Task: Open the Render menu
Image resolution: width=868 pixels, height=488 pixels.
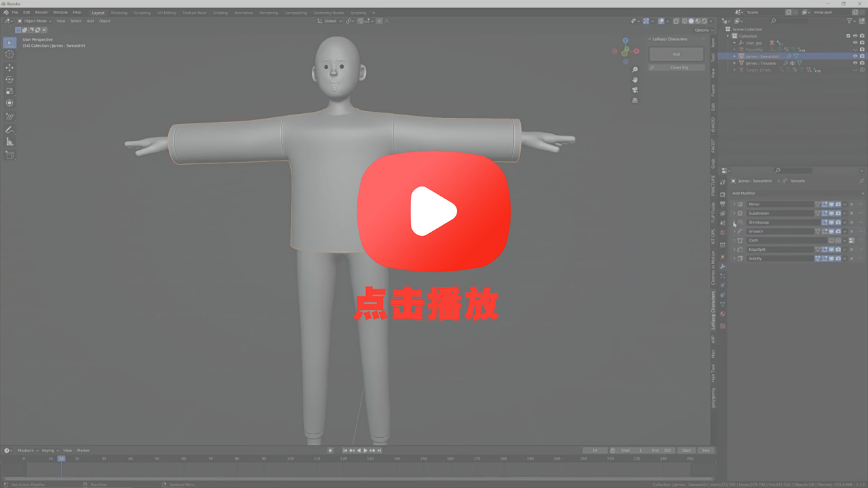Action: pyautogui.click(x=41, y=12)
